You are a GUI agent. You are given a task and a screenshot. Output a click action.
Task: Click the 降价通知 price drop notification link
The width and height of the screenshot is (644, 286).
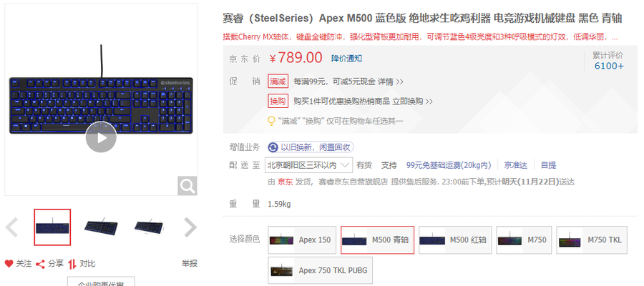click(x=346, y=58)
